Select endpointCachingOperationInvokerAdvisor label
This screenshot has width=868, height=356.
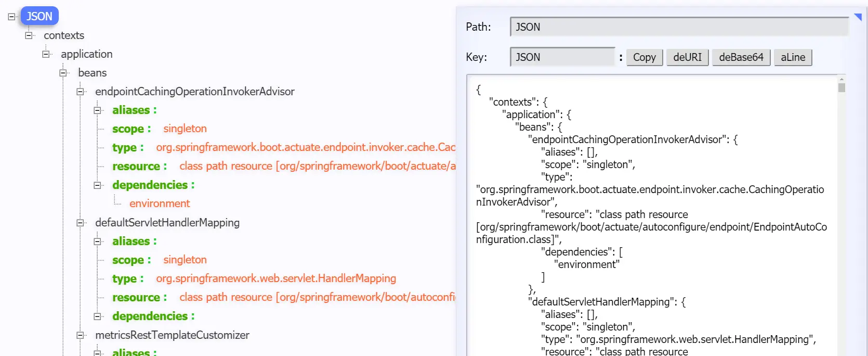pyautogui.click(x=195, y=92)
